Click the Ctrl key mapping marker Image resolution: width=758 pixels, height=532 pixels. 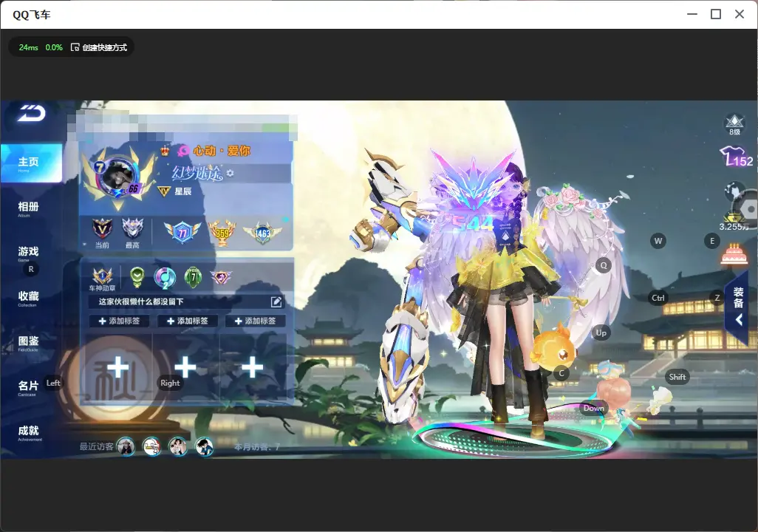tap(658, 298)
